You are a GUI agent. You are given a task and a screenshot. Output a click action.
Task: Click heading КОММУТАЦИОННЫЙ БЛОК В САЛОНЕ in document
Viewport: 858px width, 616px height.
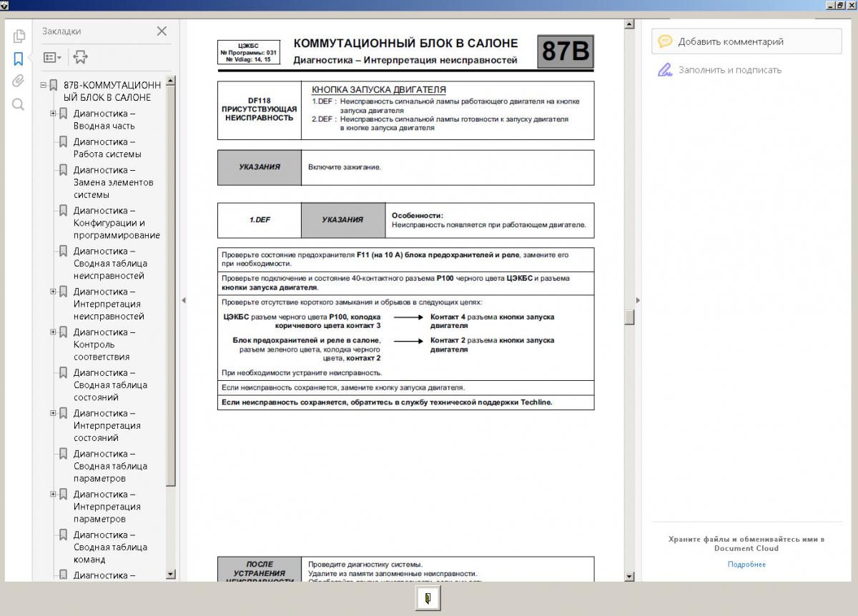pos(405,44)
